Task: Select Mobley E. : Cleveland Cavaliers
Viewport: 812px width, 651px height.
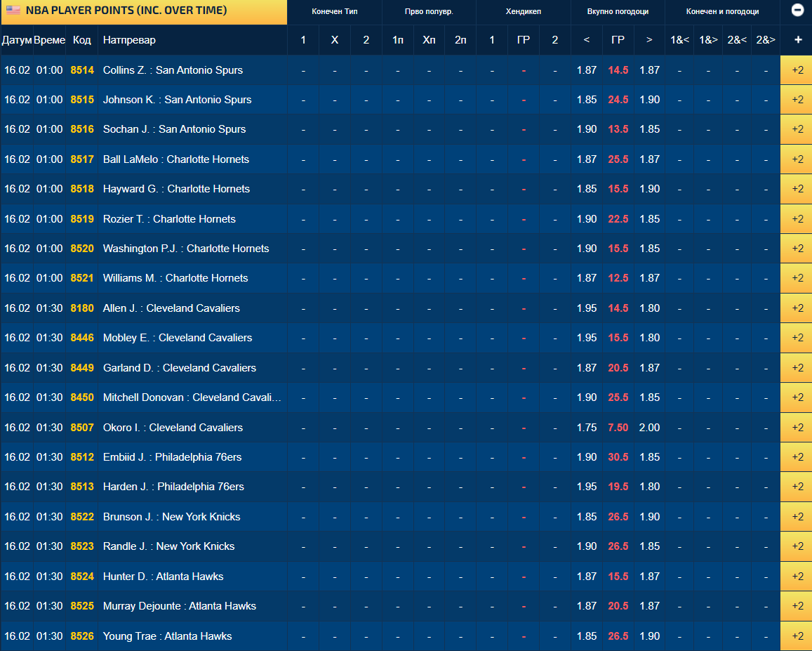Action: coord(178,337)
